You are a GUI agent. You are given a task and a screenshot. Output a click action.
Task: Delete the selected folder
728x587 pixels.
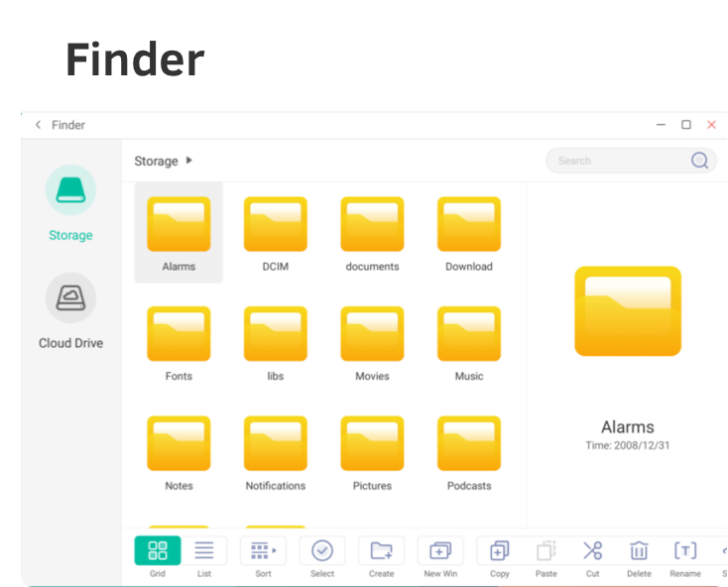[x=639, y=551]
